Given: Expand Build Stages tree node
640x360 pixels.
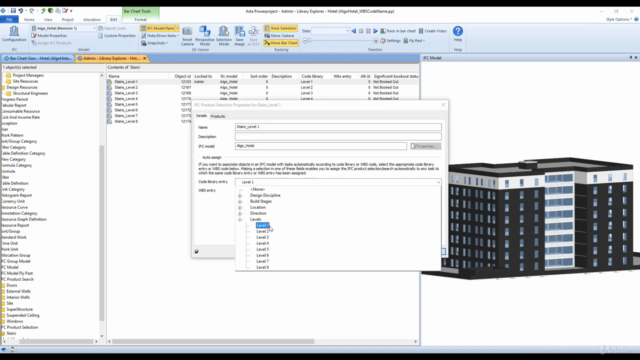Looking at the screenshot, I should [x=240, y=202].
